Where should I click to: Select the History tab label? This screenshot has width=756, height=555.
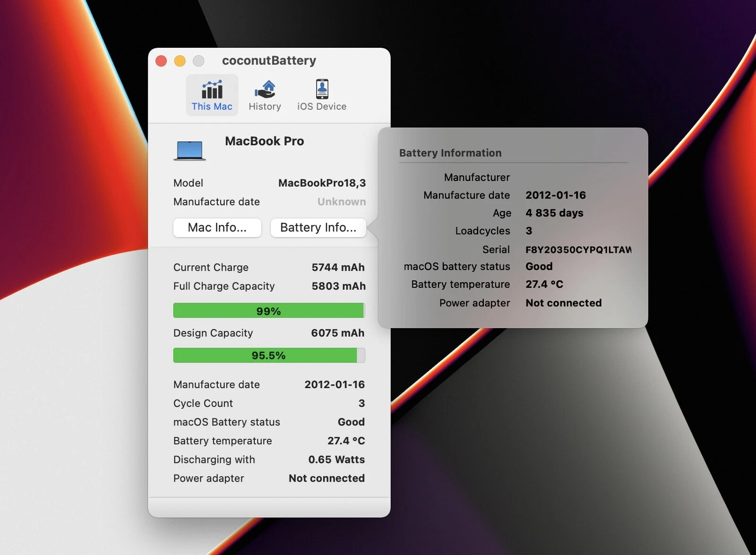265,106
